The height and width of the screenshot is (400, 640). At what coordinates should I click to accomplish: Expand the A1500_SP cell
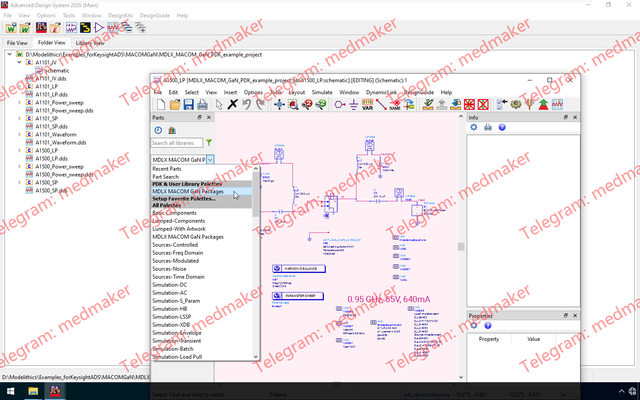tap(19, 182)
